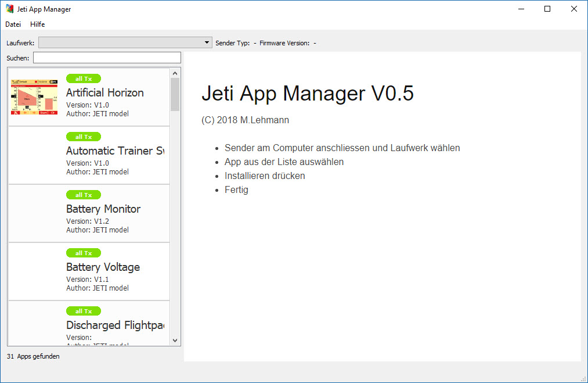Click all Tx badge on Automatic Trainer

coord(84,137)
